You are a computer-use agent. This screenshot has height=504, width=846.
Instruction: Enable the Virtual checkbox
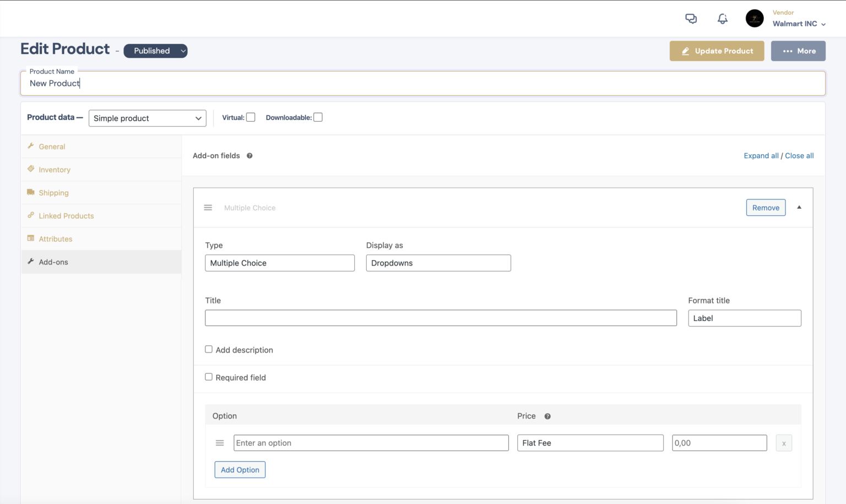point(251,117)
